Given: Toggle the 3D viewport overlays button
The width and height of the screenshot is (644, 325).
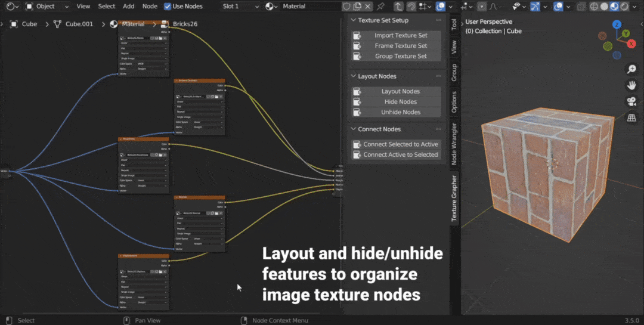Looking at the screenshot, I should point(558,6).
